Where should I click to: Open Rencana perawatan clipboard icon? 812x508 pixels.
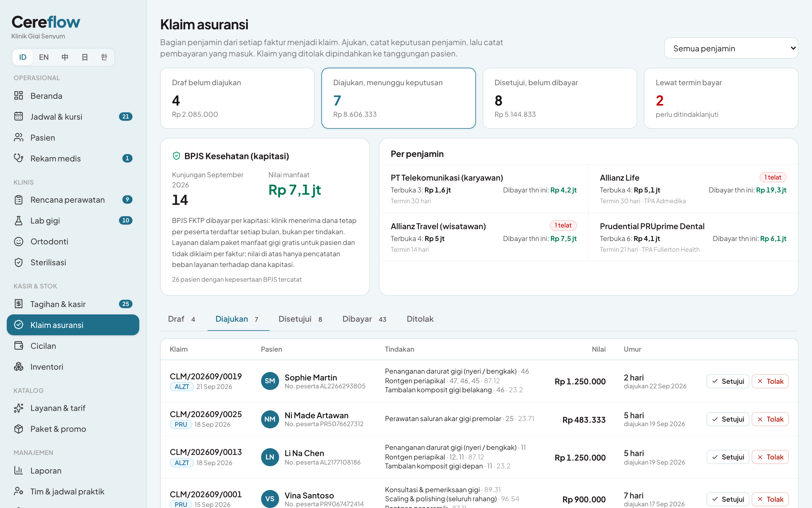pos(18,200)
